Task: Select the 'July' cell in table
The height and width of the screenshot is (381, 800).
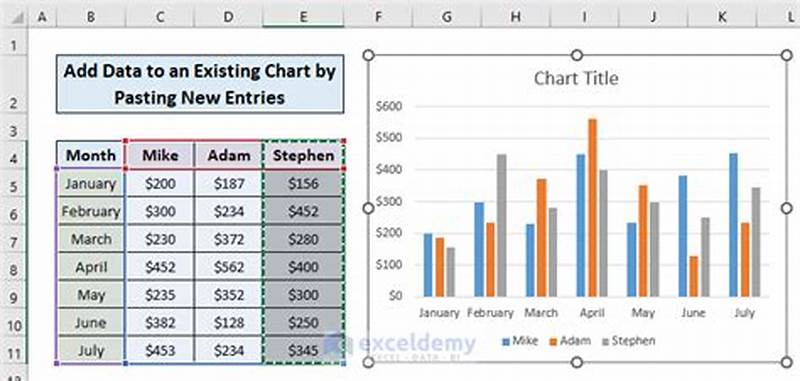Action: coord(91,350)
